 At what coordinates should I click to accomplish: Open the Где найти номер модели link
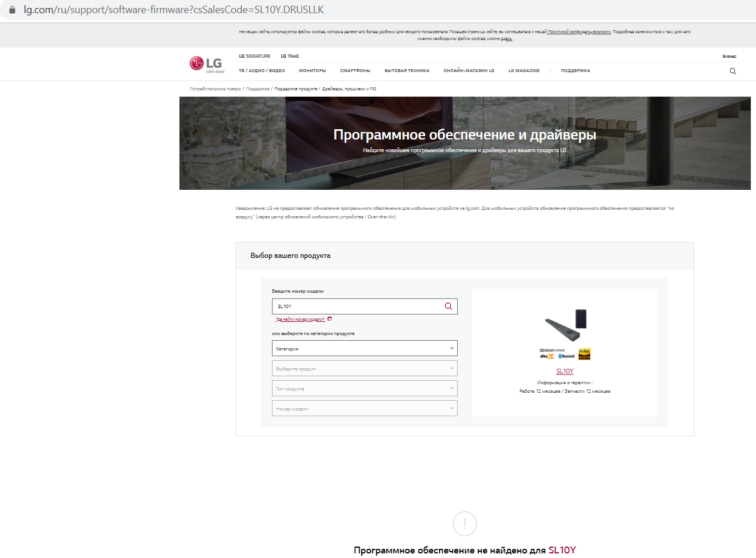click(x=300, y=320)
